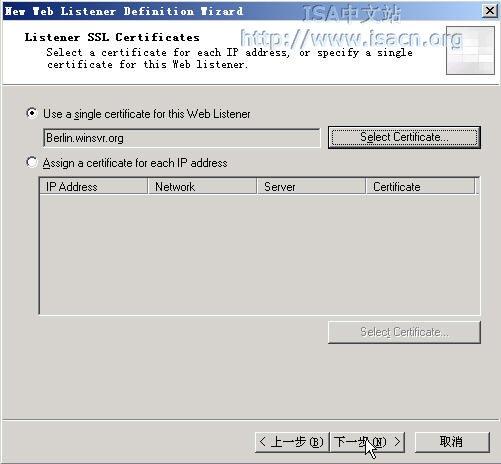Click the wizard graphic in the header corner
This screenshot has width=501, height=464.
(x=470, y=50)
